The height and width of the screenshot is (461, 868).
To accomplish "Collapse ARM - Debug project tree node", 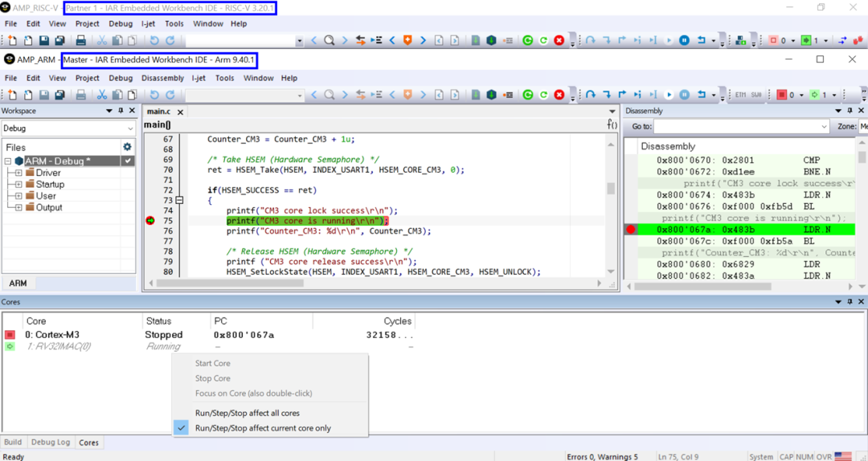I will pyautogui.click(x=8, y=161).
